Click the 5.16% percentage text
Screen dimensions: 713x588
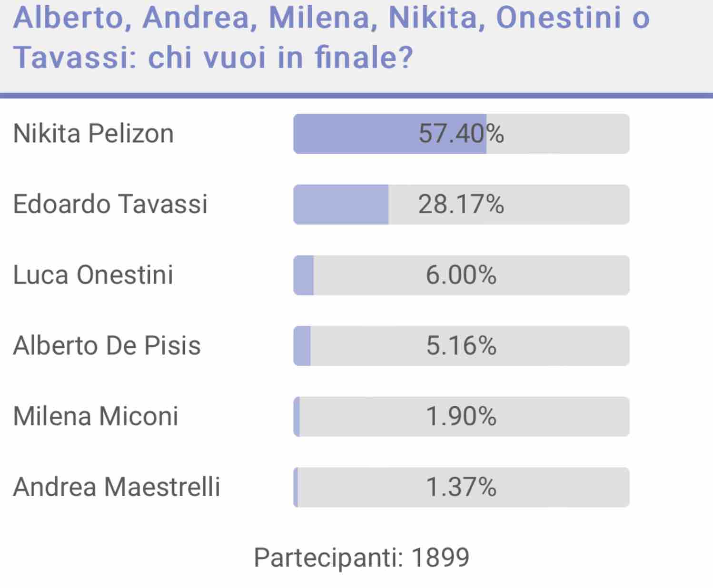pyautogui.click(x=461, y=346)
